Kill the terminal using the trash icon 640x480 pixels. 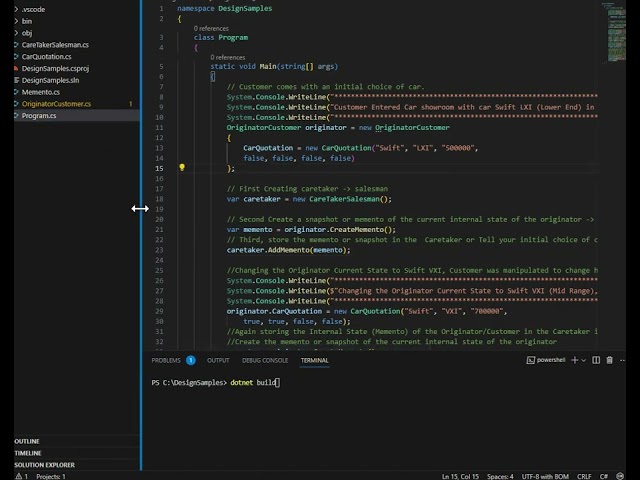(609, 360)
